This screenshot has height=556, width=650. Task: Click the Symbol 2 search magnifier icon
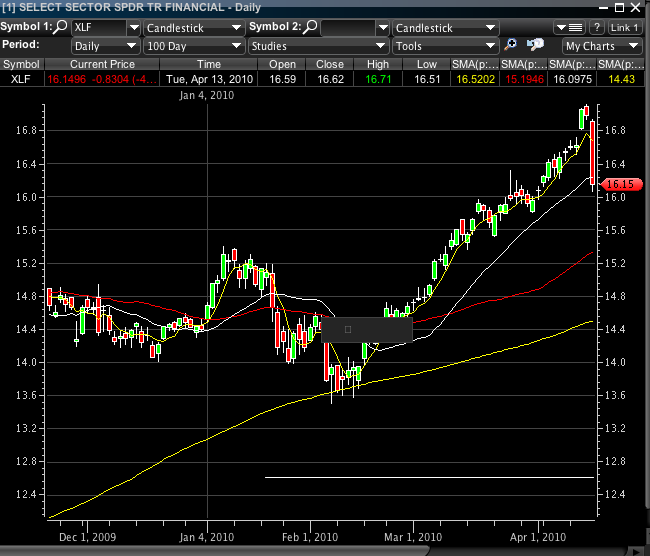(x=311, y=28)
